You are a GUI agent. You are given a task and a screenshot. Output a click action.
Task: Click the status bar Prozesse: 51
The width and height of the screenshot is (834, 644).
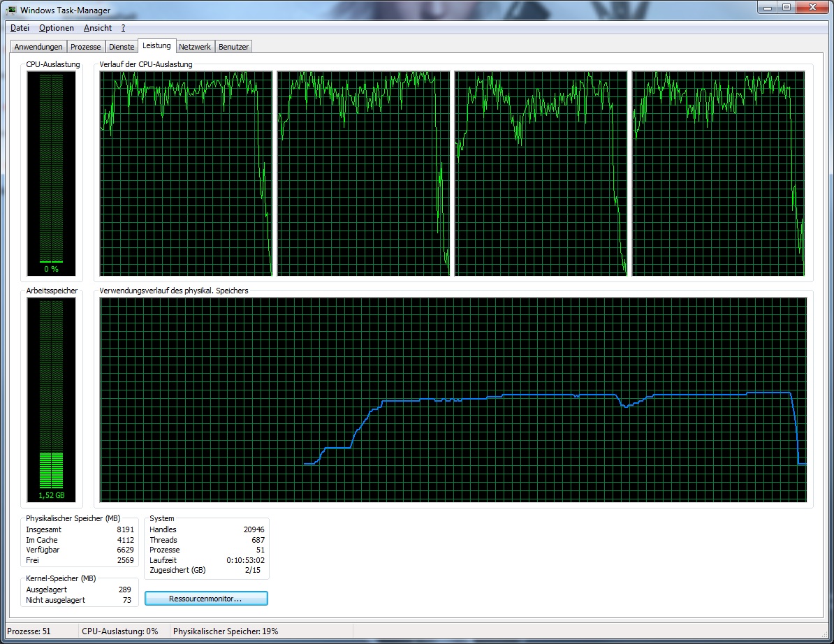29,631
